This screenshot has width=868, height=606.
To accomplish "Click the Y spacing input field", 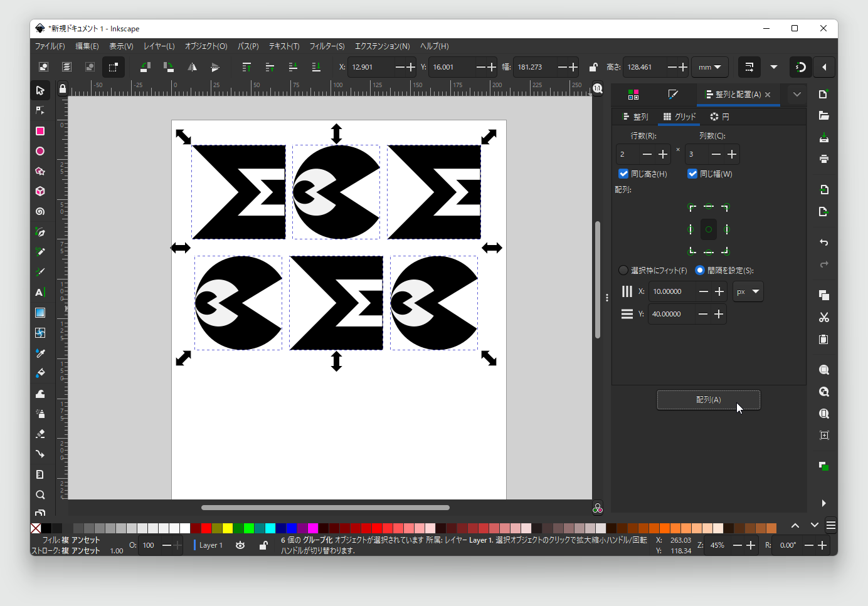I will click(x=672, y=314).
